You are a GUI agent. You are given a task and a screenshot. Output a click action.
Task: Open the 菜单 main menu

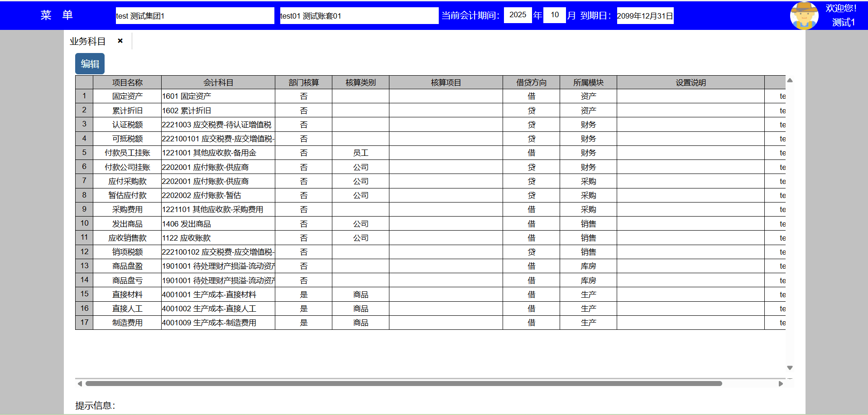pos(57,15)
